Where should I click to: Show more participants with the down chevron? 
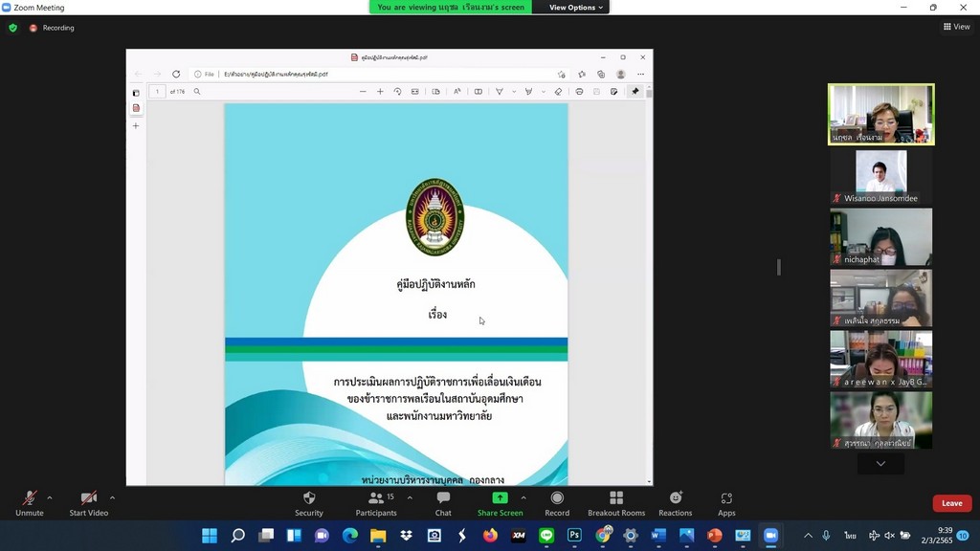click(x=880, y=464)
